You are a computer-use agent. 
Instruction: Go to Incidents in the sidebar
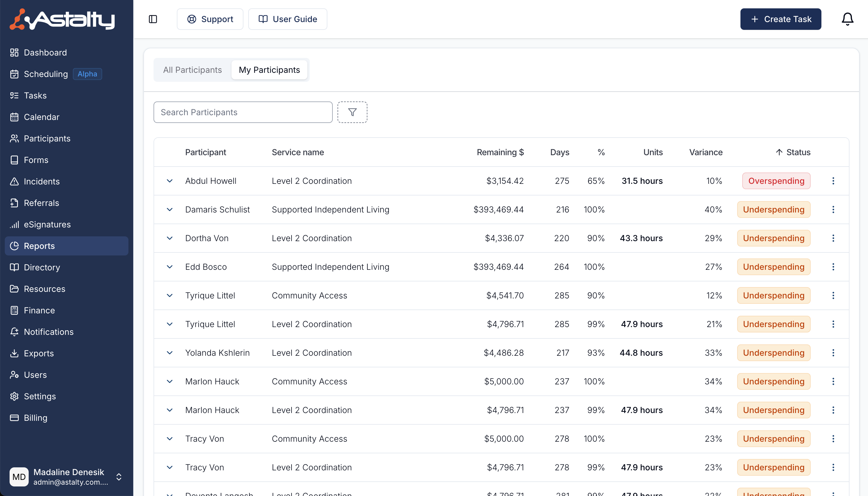(67, 181)
